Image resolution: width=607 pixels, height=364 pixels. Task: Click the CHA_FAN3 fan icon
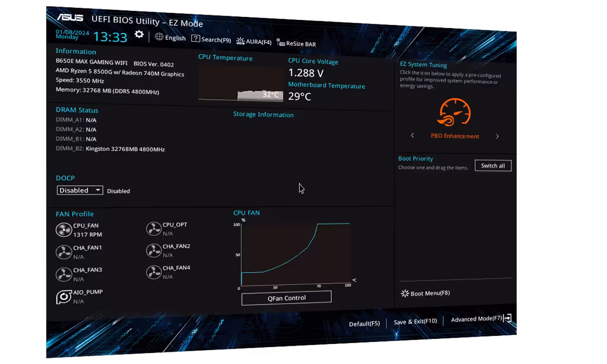pyautogui.click(x=64, y=274)
